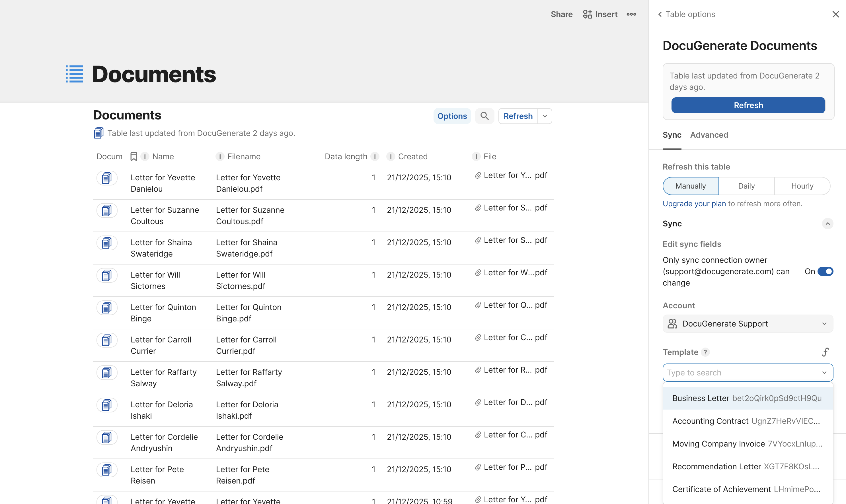
Task: Collapse the Sync section
Action: pos(828,224)
